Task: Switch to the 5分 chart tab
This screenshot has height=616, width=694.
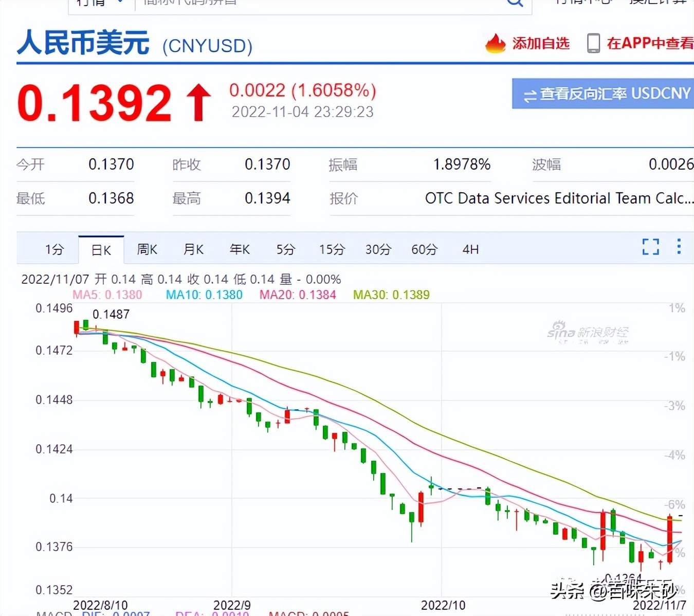Action: click(286, 249)
